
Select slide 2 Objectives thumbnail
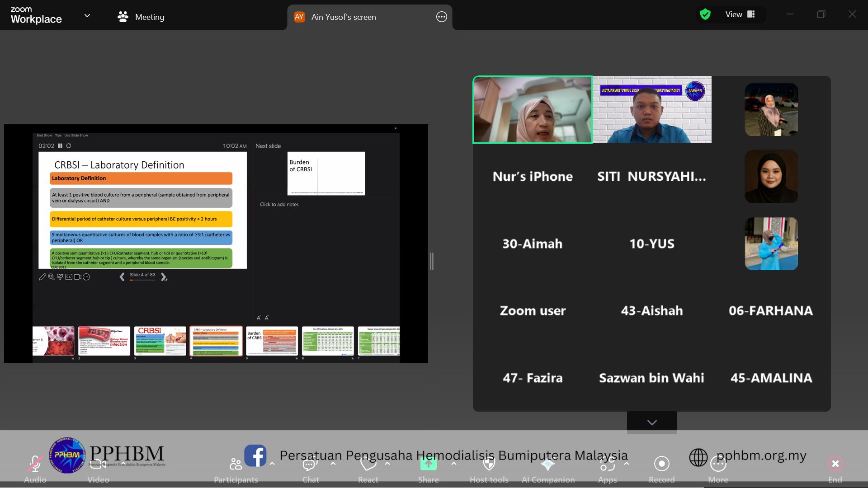pos(104,341)
